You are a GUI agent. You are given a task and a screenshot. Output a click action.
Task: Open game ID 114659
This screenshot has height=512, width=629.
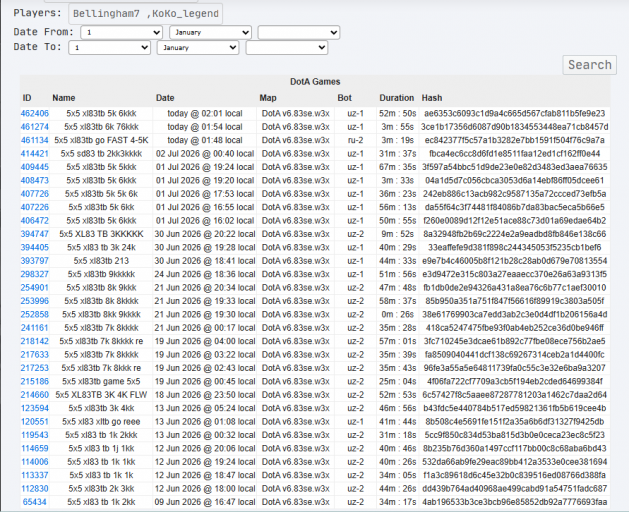[x=34, y=449]
